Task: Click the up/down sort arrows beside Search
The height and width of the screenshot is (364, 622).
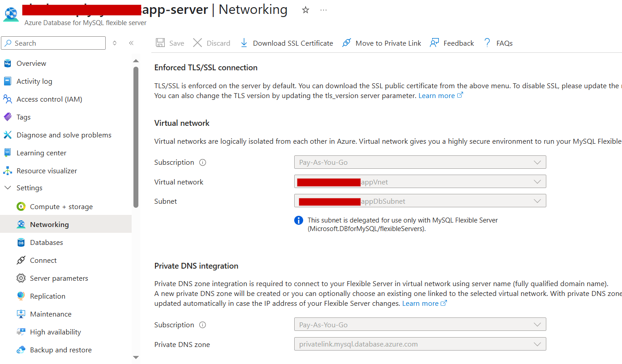Action: point(115,43)
